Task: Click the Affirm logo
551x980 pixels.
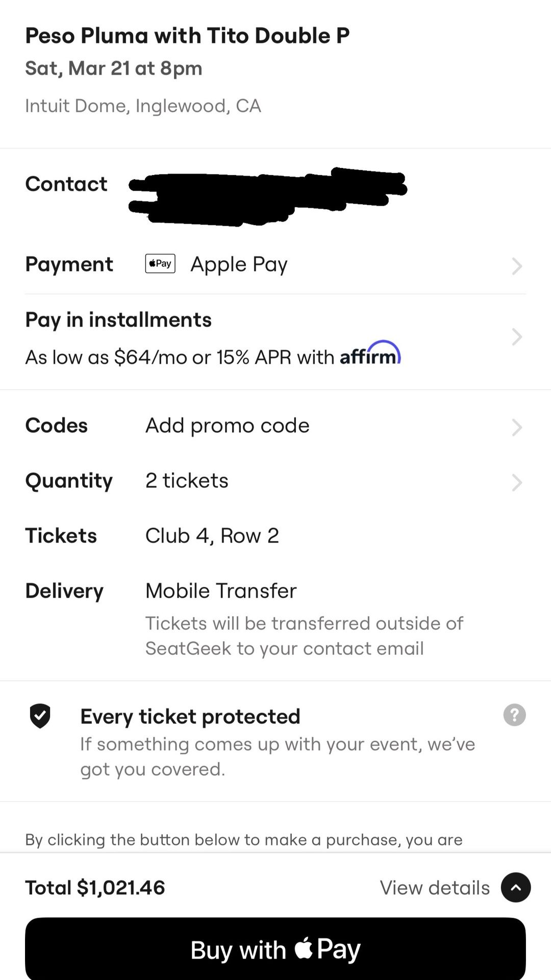Action: (x=370, y=353)
